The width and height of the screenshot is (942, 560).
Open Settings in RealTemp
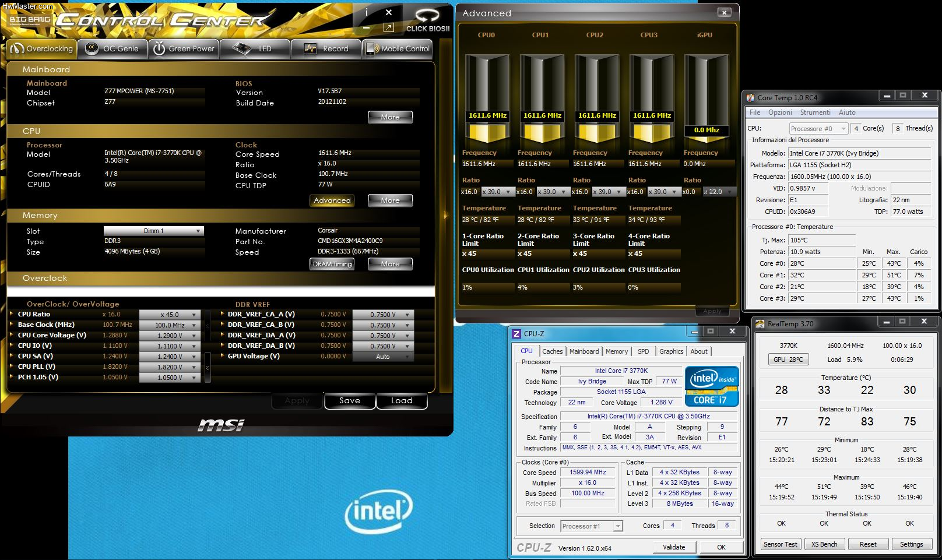tap(912, 544)
